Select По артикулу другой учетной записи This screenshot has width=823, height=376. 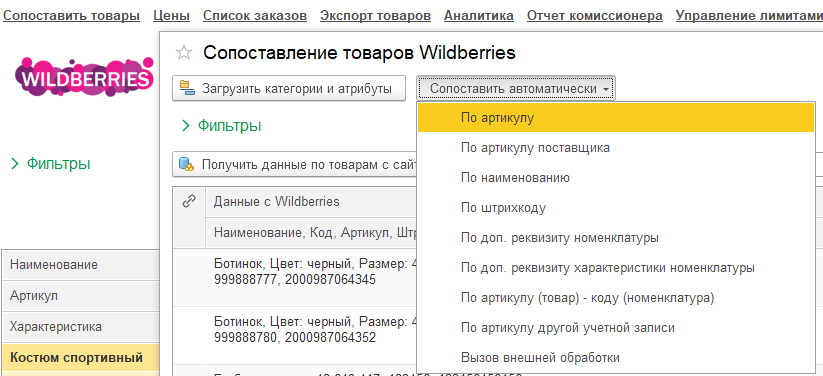pyautogui.click(x=616, y=328)
